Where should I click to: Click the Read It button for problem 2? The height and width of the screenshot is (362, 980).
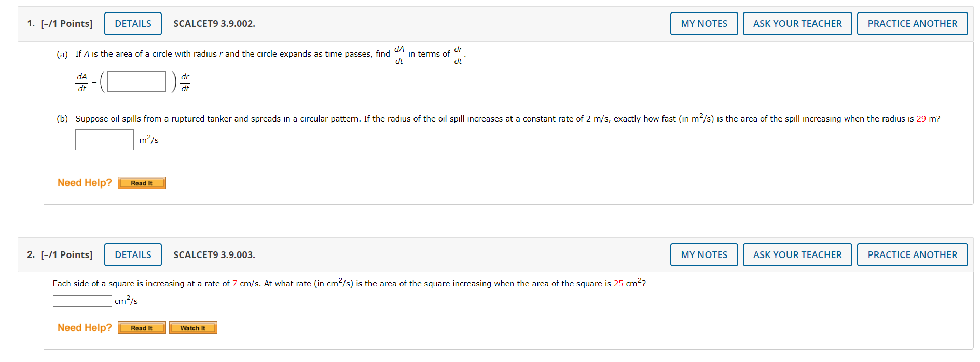click(x=141, y=327)
